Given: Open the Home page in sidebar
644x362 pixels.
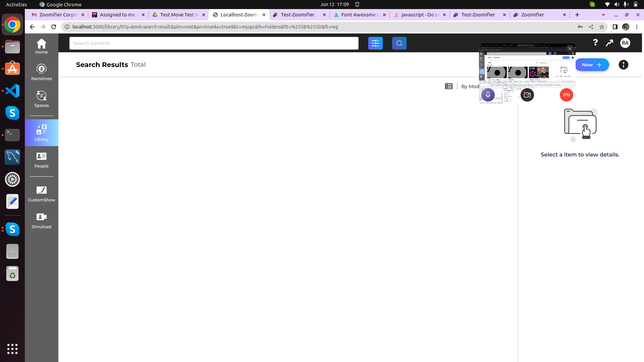Looking at the screenshot, I should pos(41,46).
